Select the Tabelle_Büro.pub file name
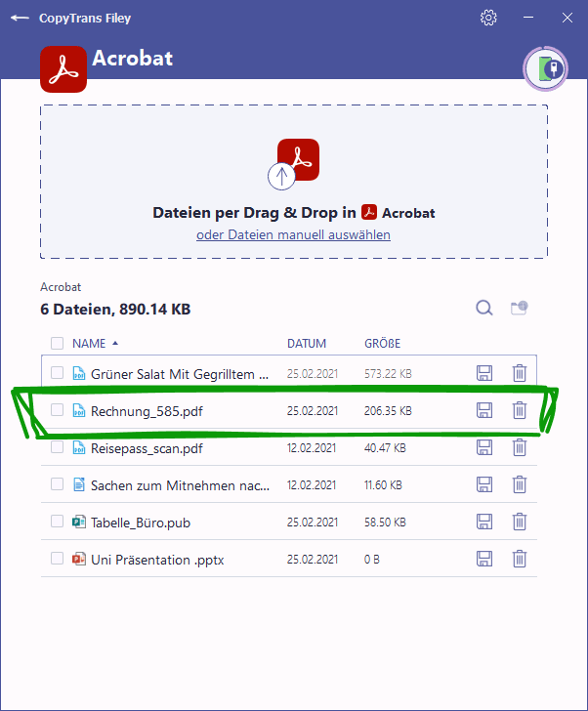The height and width of the screenshot is (711, 588). click(x=141, y=523)
